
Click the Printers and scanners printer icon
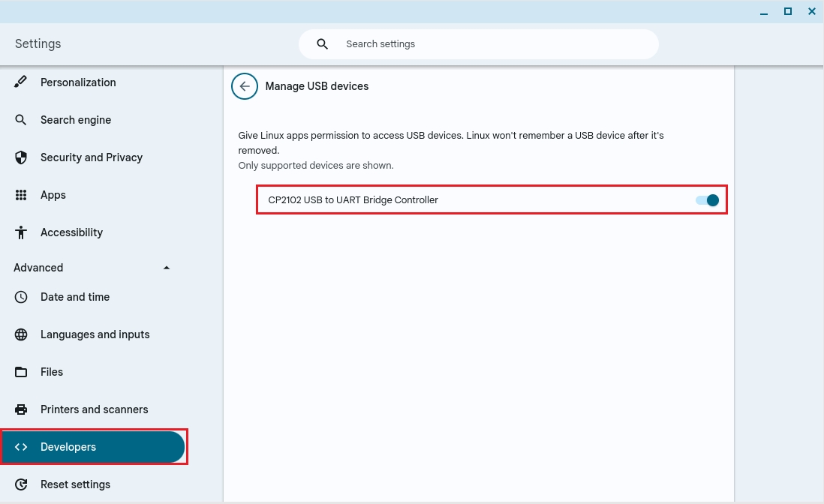pos(21,409)
